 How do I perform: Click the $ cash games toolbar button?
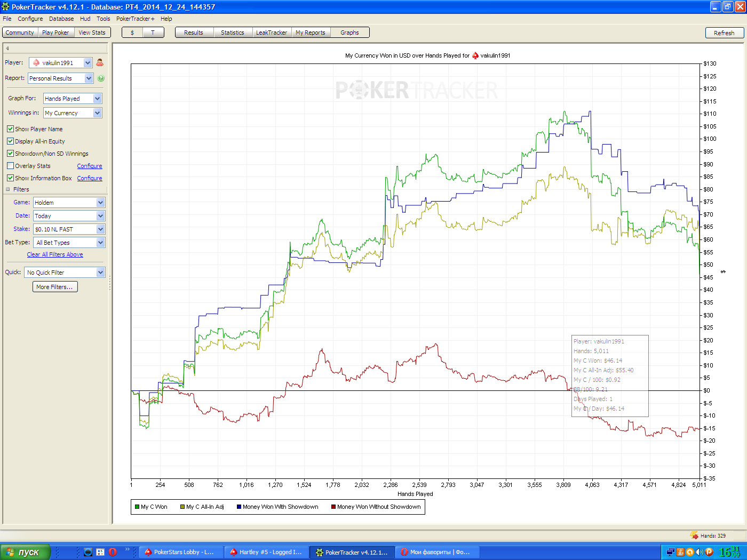coord(132,33)
